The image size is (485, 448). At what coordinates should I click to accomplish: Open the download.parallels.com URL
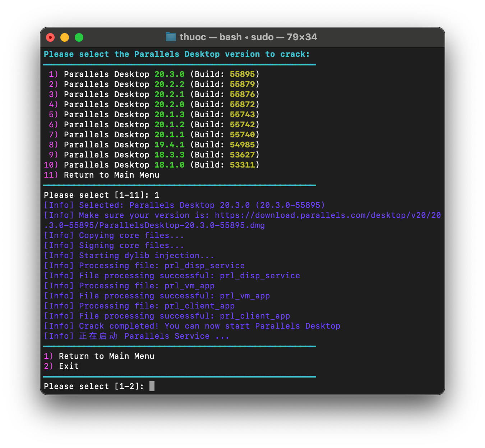(327, 215)
